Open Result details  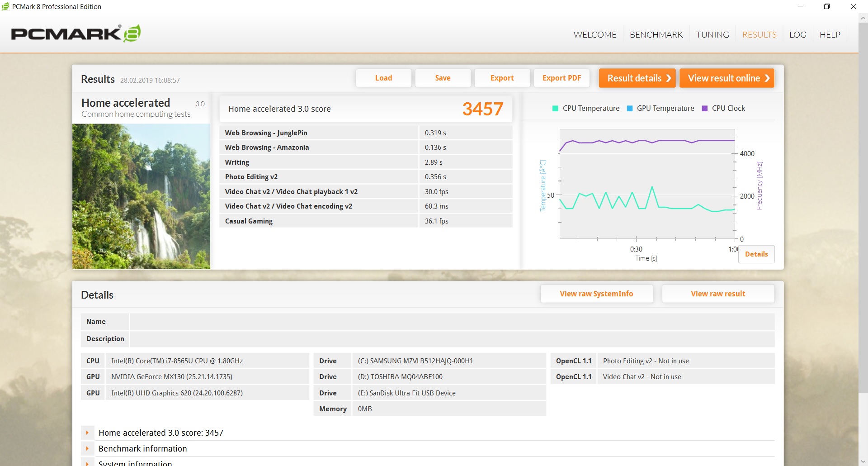637,78
